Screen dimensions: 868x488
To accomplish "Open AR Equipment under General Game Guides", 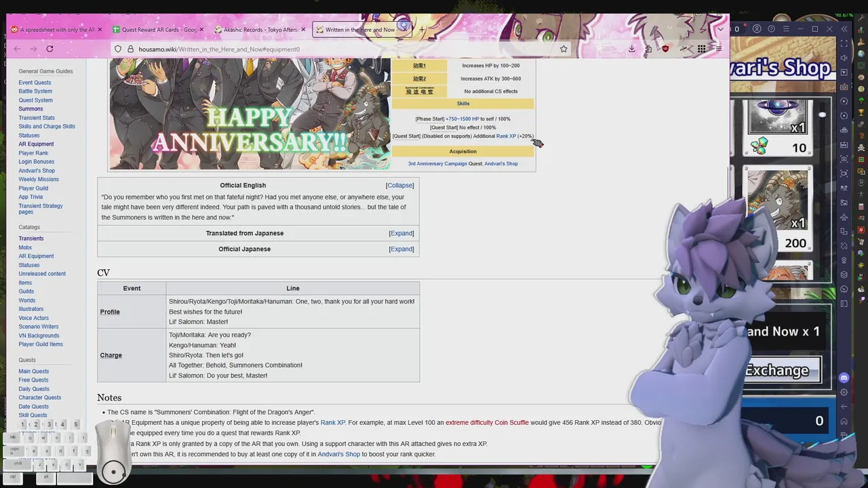I will tap(36, 144).
